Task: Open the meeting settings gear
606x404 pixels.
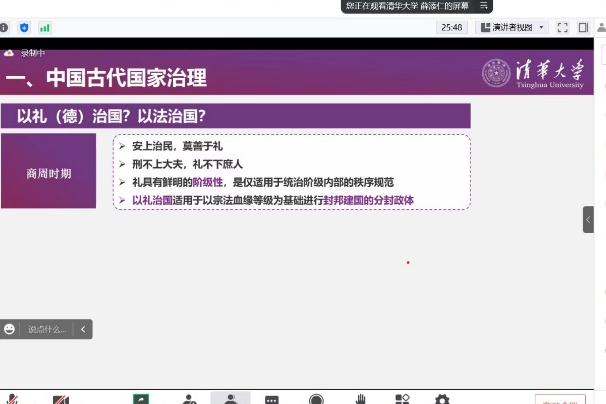Action: click(x=441, y=399)
